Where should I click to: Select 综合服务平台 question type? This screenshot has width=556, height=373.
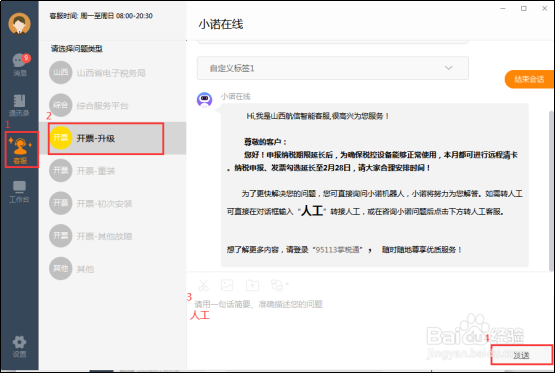(x=102, y=106)
